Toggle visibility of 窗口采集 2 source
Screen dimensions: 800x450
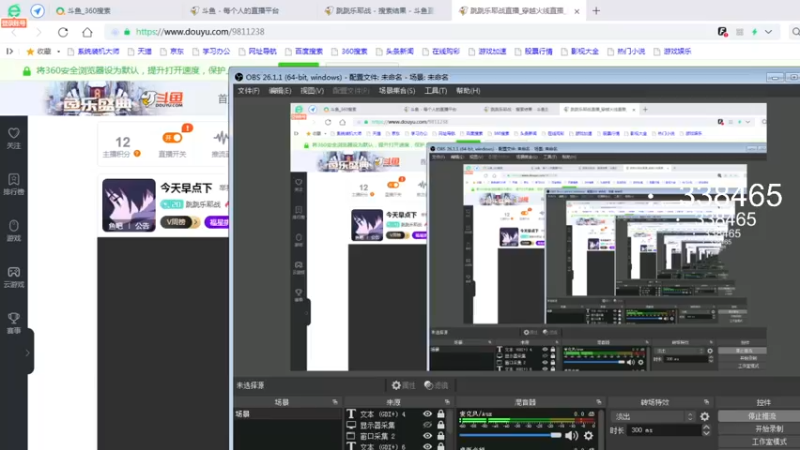tap(427, 436)
